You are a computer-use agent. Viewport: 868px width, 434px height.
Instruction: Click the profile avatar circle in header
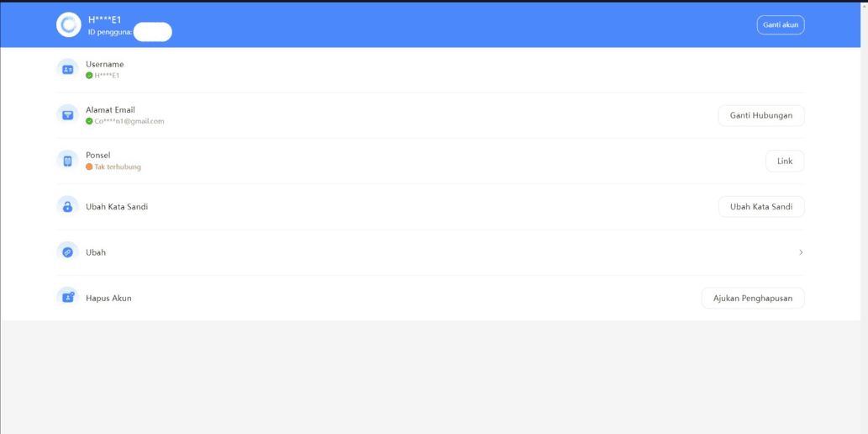pos(69,25)
